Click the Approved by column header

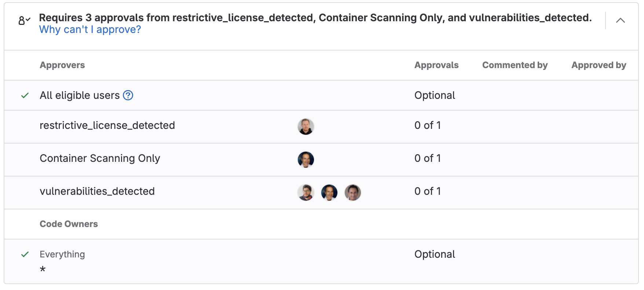599,65
